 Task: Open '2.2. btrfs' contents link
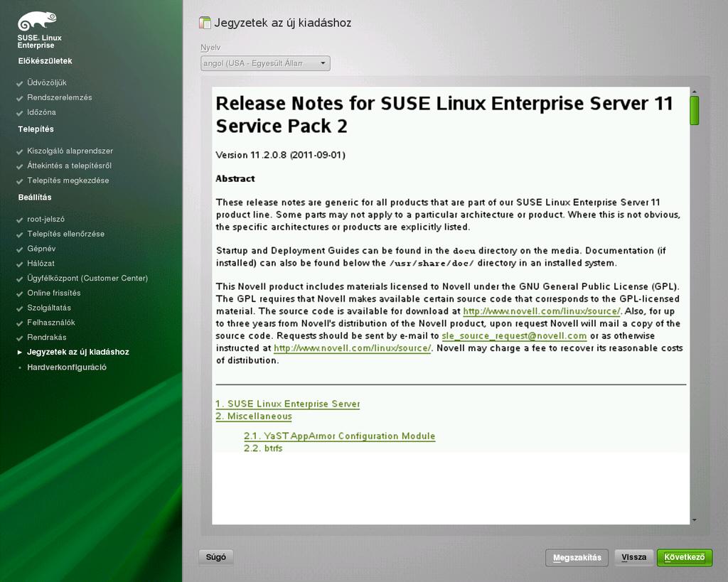263,448
